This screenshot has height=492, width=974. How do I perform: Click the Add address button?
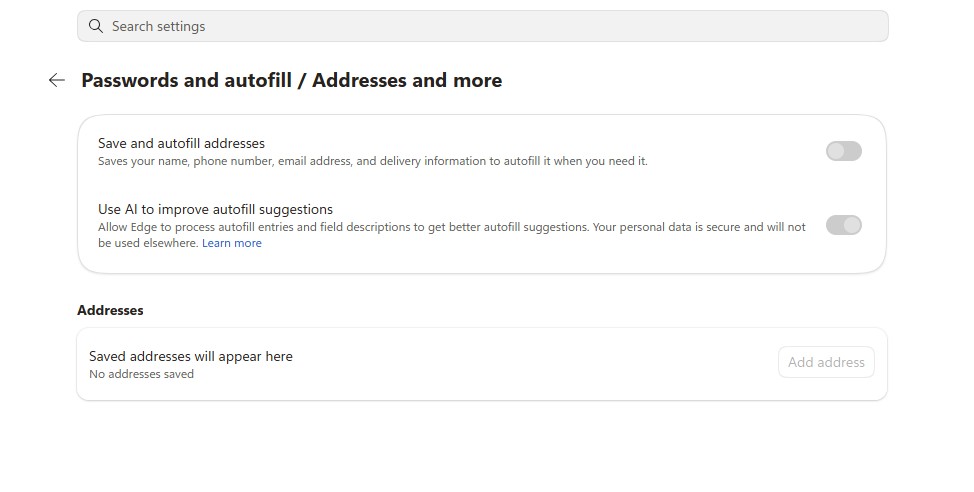(826, 362)
